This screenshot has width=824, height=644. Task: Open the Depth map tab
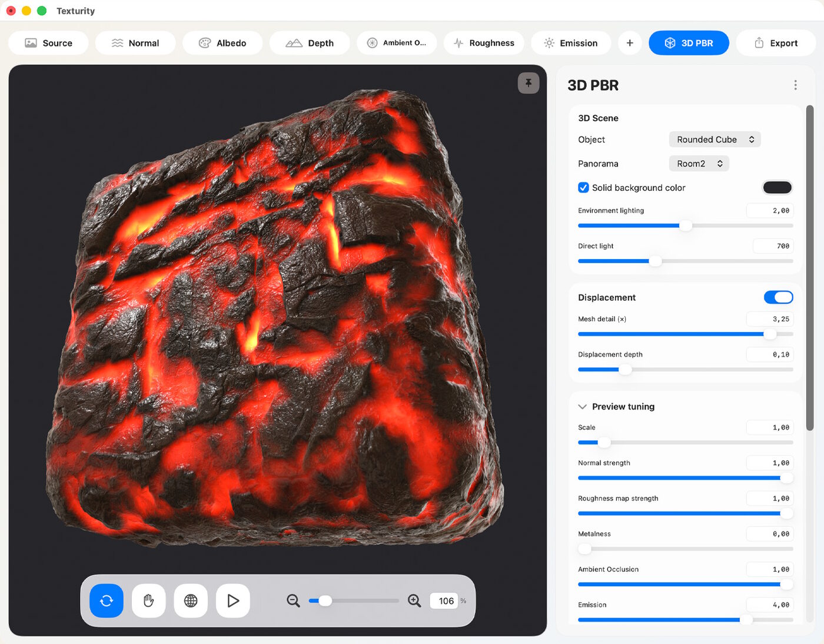coord(310,43)
